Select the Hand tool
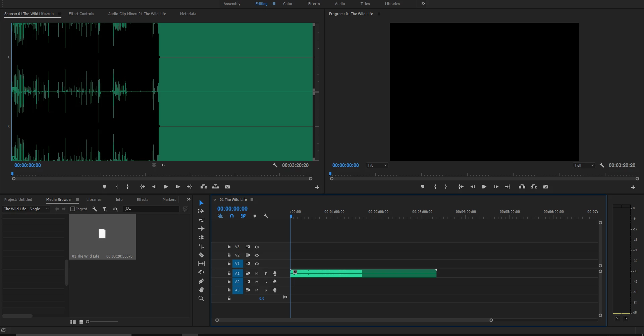This screenshot has height=336, width=644. pos(201,290)
